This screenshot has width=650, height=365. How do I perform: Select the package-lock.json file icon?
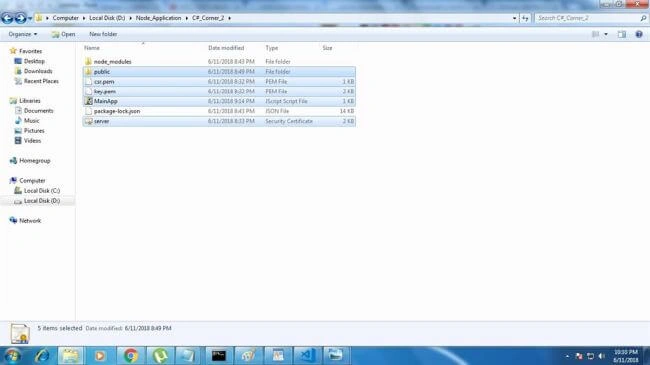click(88, 111)
